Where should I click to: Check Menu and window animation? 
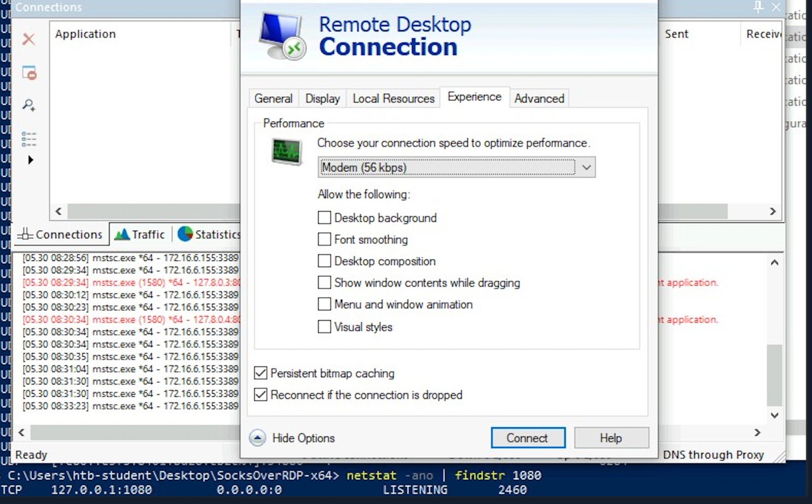coord(324,304)
